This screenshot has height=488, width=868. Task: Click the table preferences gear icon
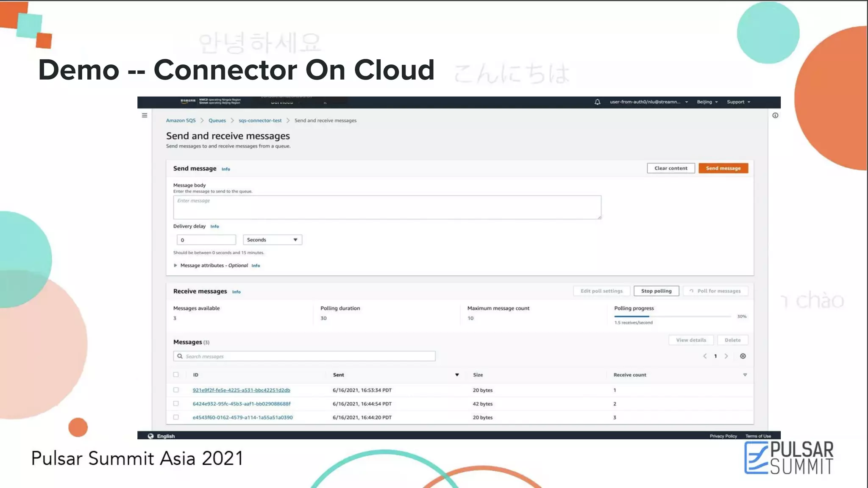(x=743, y=356)
